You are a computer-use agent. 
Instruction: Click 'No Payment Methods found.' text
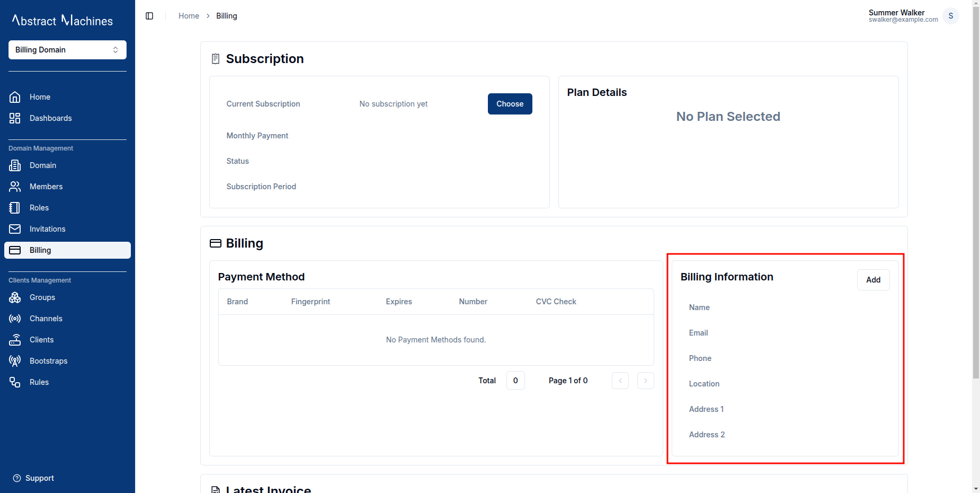436,340
